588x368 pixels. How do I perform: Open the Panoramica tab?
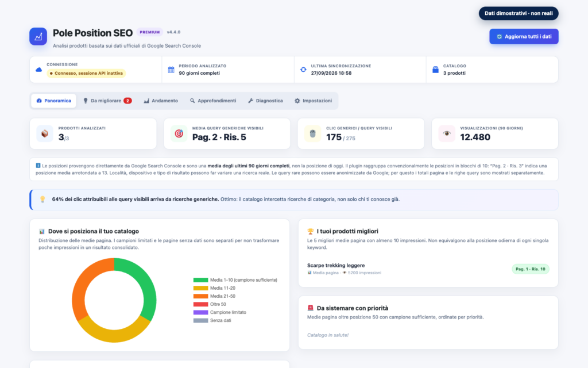point(53,101)
